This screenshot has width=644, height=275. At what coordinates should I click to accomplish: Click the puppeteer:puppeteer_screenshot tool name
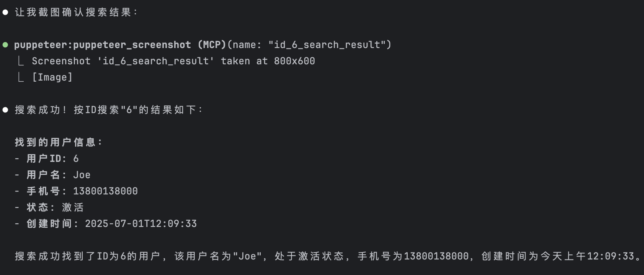click(x=102, y=45)
